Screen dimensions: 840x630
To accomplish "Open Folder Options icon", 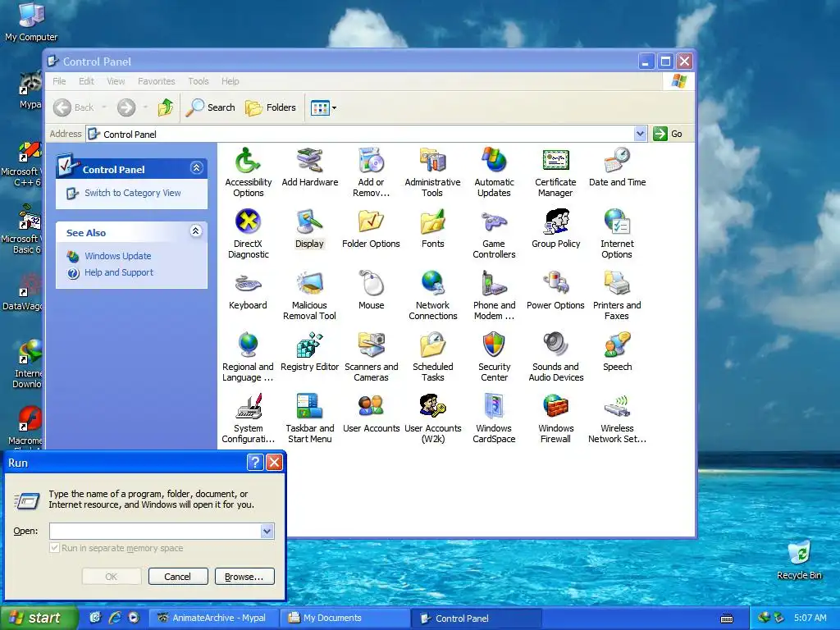I will tap(372, 221).
